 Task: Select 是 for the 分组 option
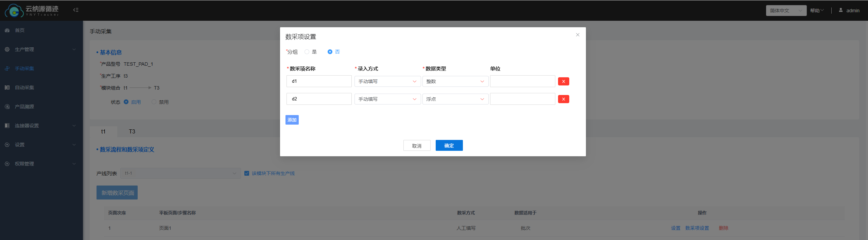(x=307, y=52)
